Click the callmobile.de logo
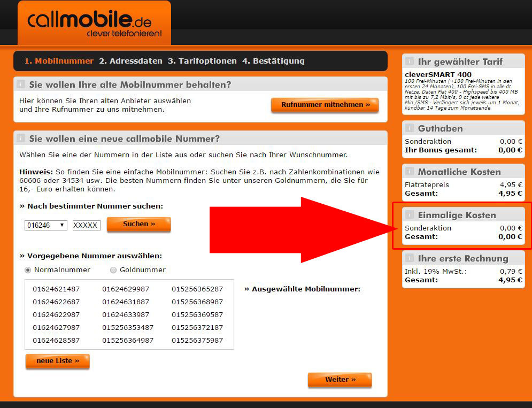Screen dimensions: 532x408 (x=94, y=23)
